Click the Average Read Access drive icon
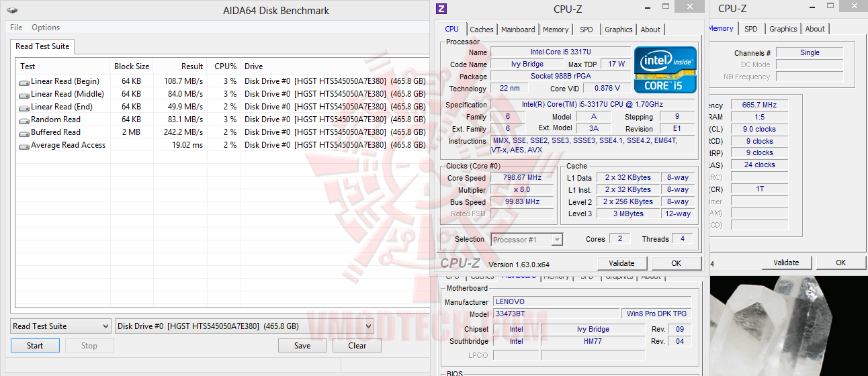 click(24, 146)
